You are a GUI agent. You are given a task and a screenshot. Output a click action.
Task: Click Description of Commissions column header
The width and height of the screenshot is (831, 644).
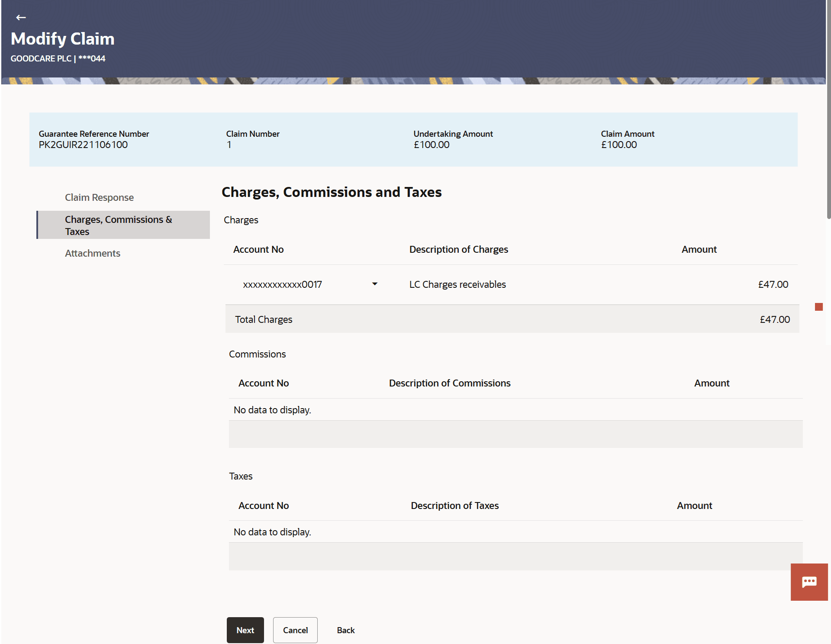pos(449,383)
